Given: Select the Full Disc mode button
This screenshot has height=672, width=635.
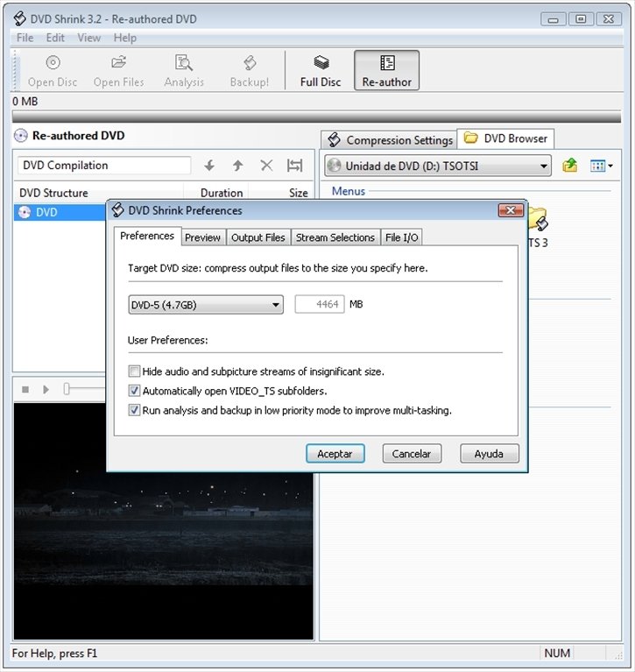Looking at the screenshot, I should pos(321,71).
